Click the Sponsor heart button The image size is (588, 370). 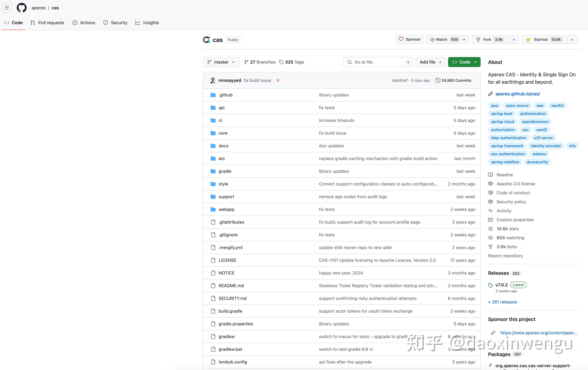[409, 39]
